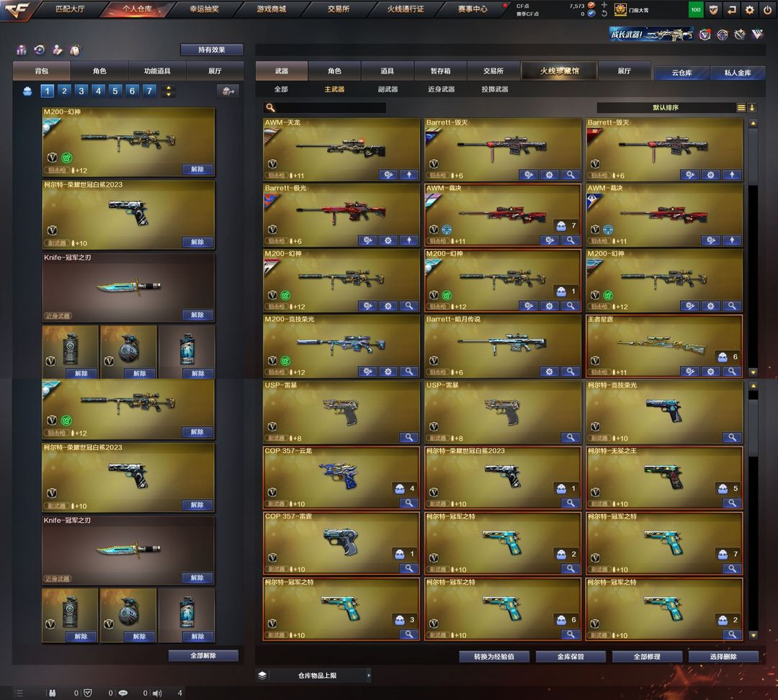778x700 pixels.
Task: Select backpack slot 7
Action: click(149, 91)
